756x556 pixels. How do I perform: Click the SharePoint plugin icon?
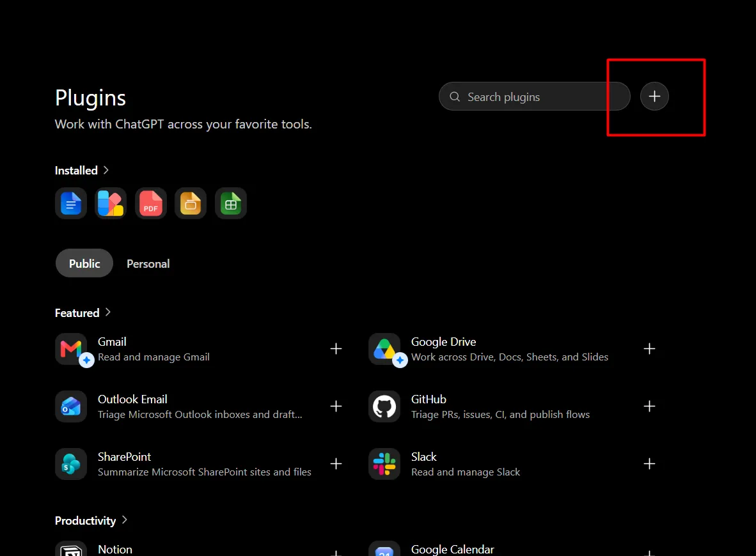click(x=71, y=464)
